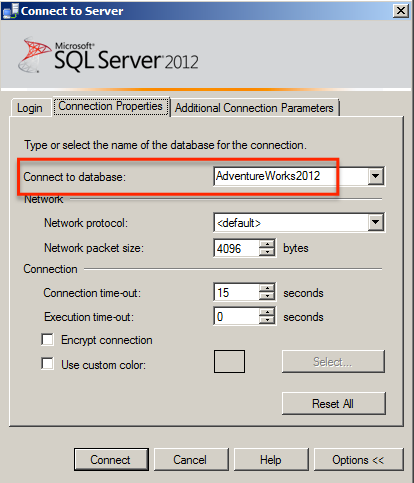Open the Additional Connection Parameters tab
Image resolution: width=414 pixels, height=483 pixels.
254,108
